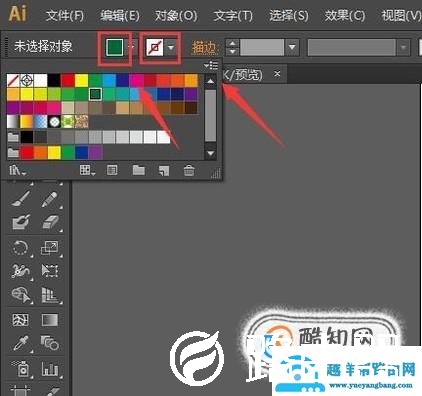Pick the purple swatch in the brights group

tap(95, 153)
